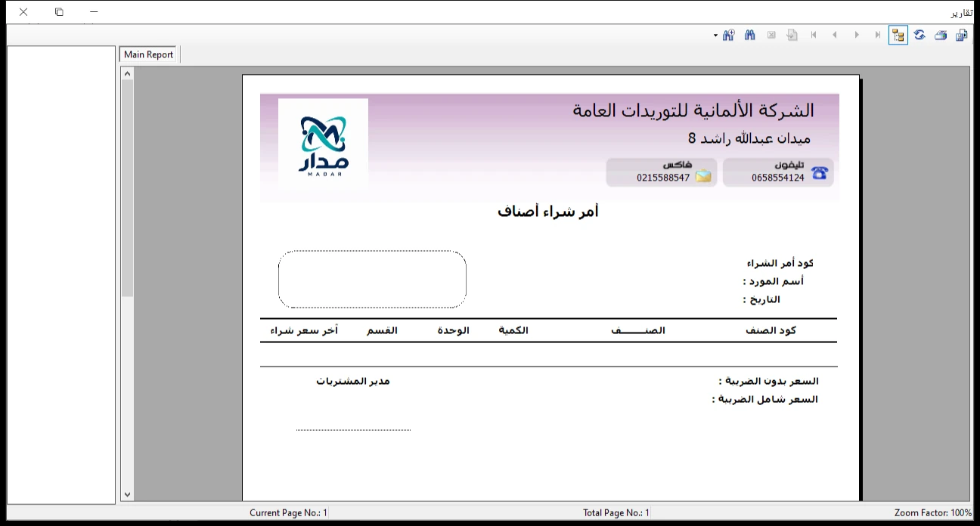Click the window title تقارير
Screen dimensions: 980x526
point(961,13)
